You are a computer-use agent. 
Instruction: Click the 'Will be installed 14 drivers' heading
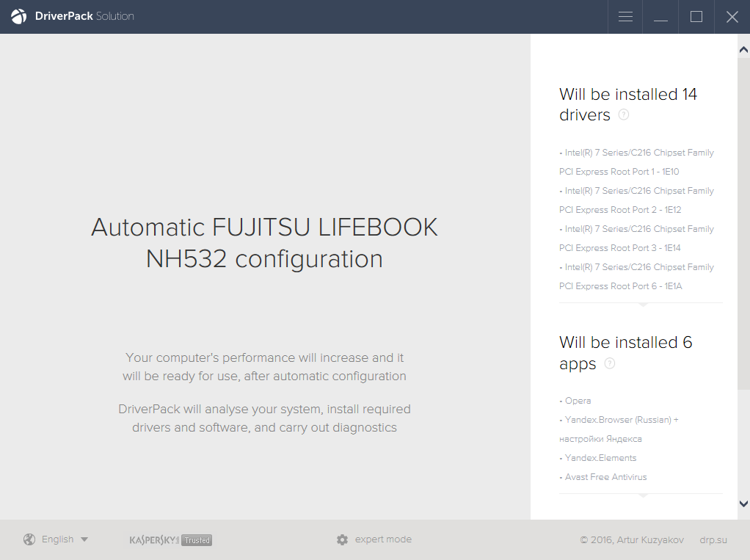click(x=628, y=104)
